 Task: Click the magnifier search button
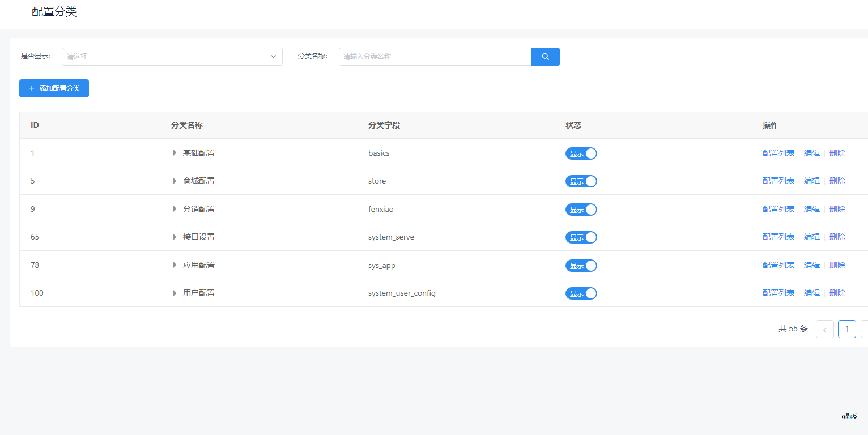coord(545,57)
